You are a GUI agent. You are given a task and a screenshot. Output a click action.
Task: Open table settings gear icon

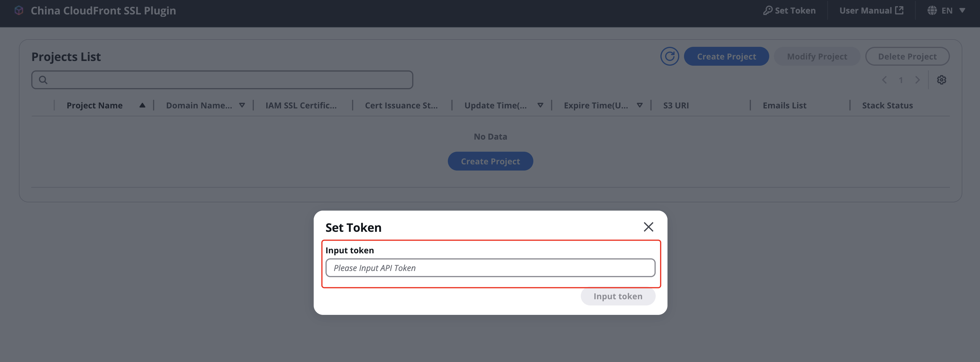tap(942, 80)
